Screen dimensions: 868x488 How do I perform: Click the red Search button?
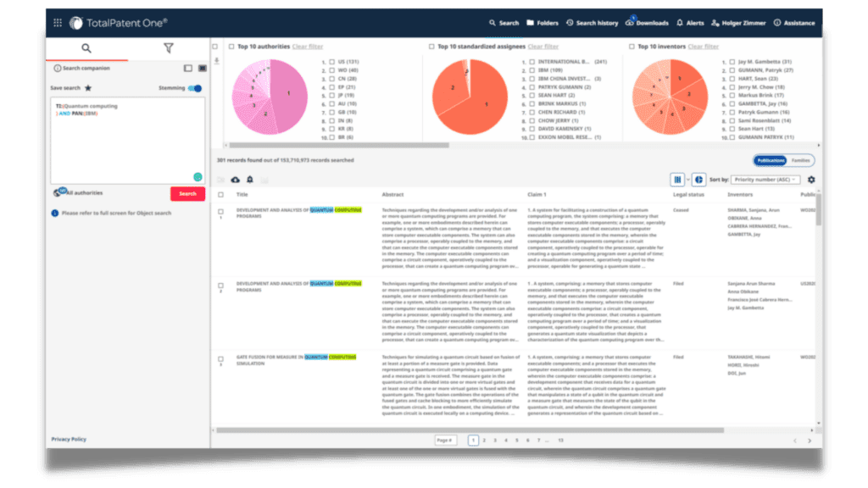coord(187,194)
